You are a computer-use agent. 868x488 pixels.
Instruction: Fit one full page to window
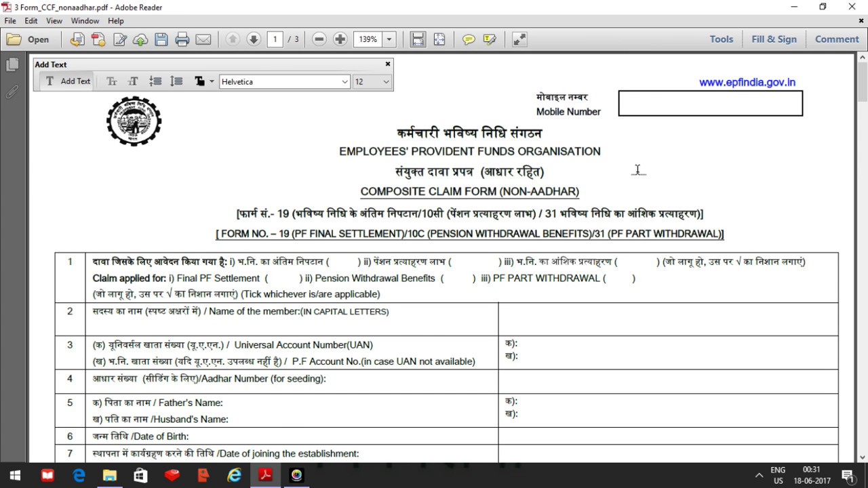point(439,39)
